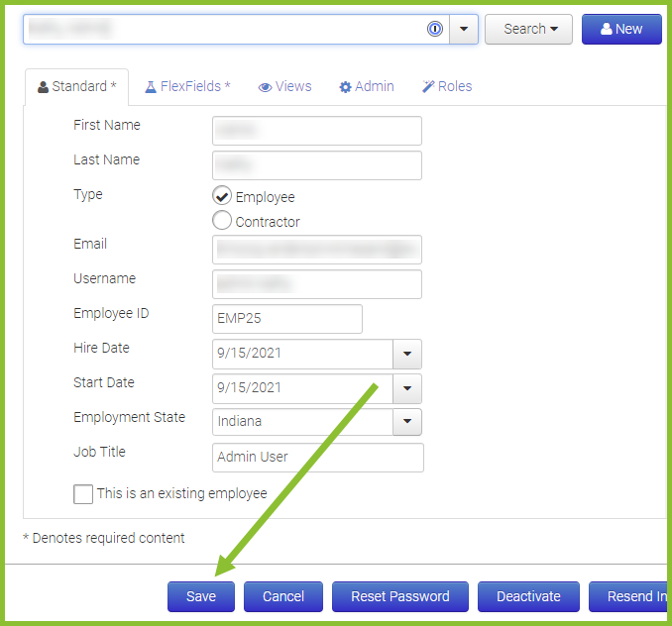Click the Deactivate button
This screenshot has width=672, height=626.
[x=528, y=596]
